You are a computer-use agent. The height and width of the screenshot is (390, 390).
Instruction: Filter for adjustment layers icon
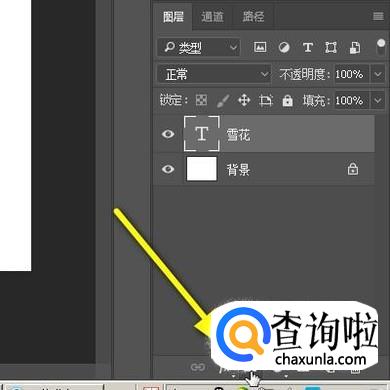click(284, 48)
